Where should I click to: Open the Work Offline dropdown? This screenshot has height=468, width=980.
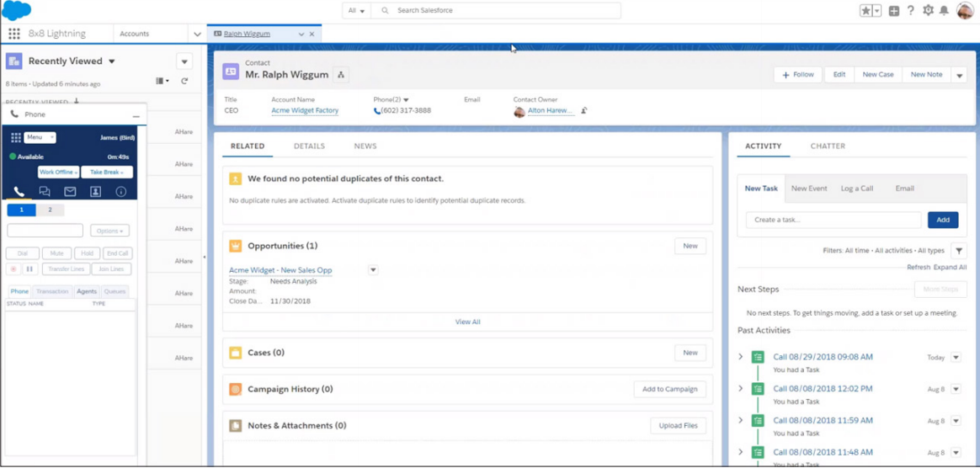(58, 172)
